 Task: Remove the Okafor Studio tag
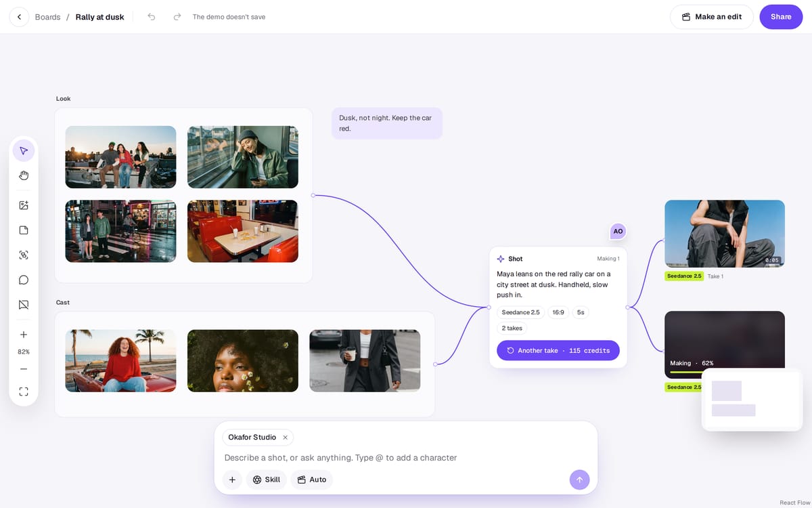tap(285, 438)
